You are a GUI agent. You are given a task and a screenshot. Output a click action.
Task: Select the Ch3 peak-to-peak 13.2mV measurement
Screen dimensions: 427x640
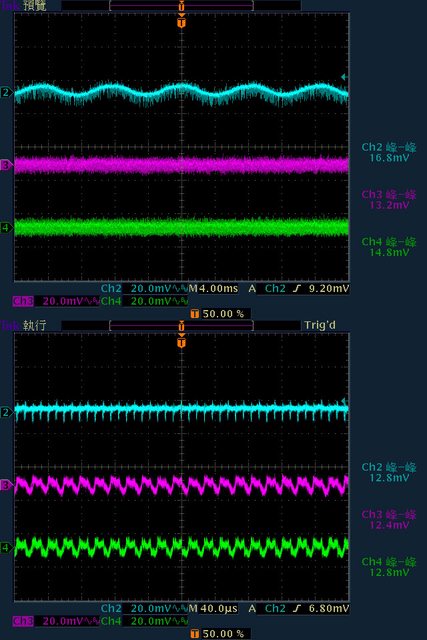click(389, 200)
